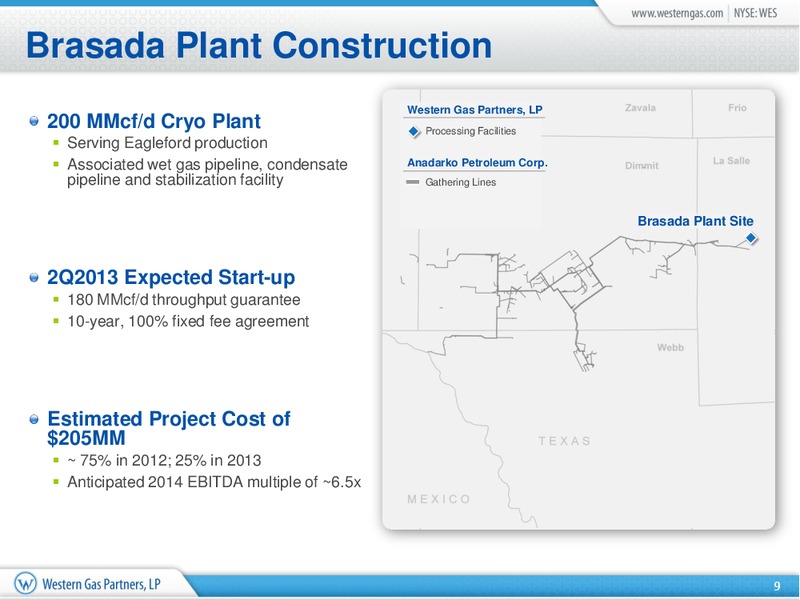Viewport: 800px width, 600px height.
Task: Click the MEXICO map label
Action: coord(439,499)
